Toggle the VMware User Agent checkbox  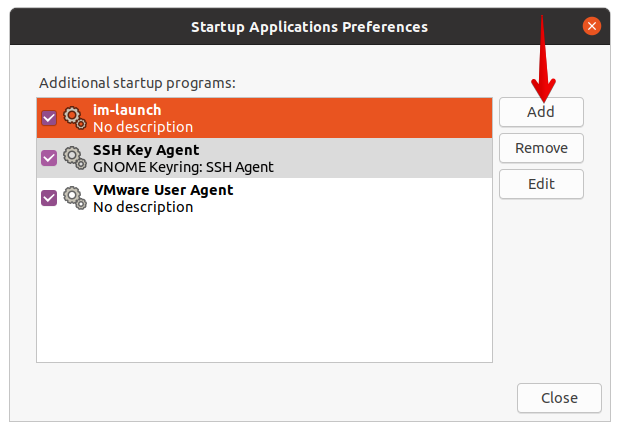49,197
